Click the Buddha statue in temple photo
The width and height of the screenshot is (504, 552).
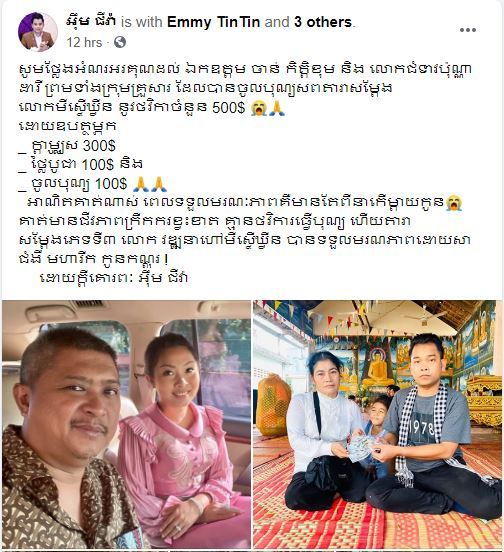click(x=378, y=374)
